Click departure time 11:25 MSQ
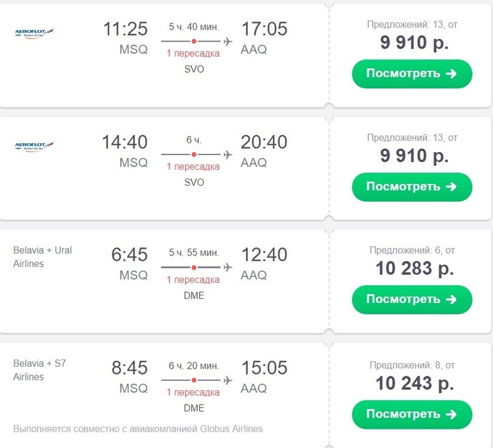 pyautogui.click(x=126, y=29)
